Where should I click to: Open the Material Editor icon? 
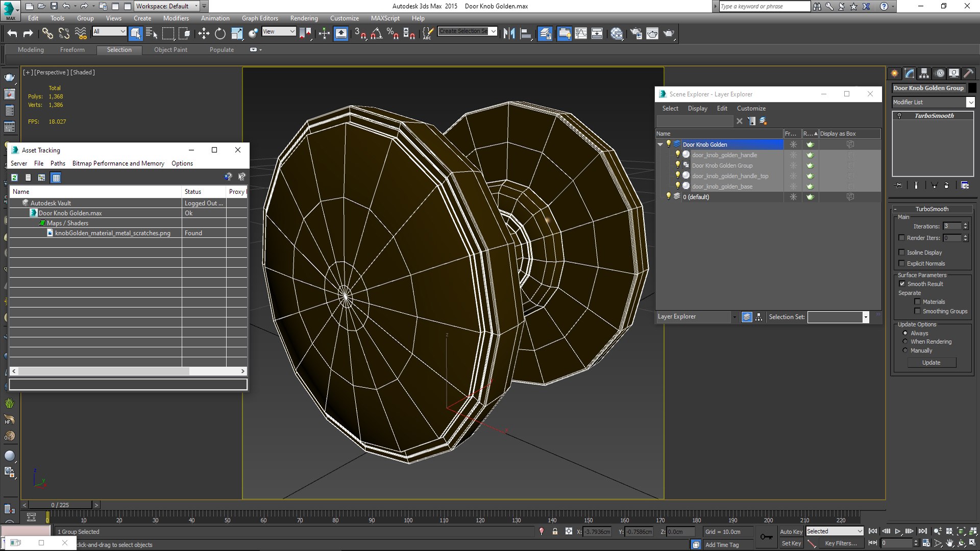pos(617,34)
